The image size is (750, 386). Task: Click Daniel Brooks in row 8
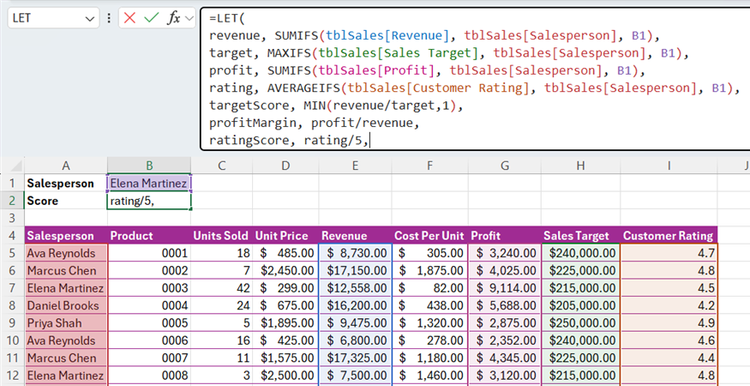66,306
